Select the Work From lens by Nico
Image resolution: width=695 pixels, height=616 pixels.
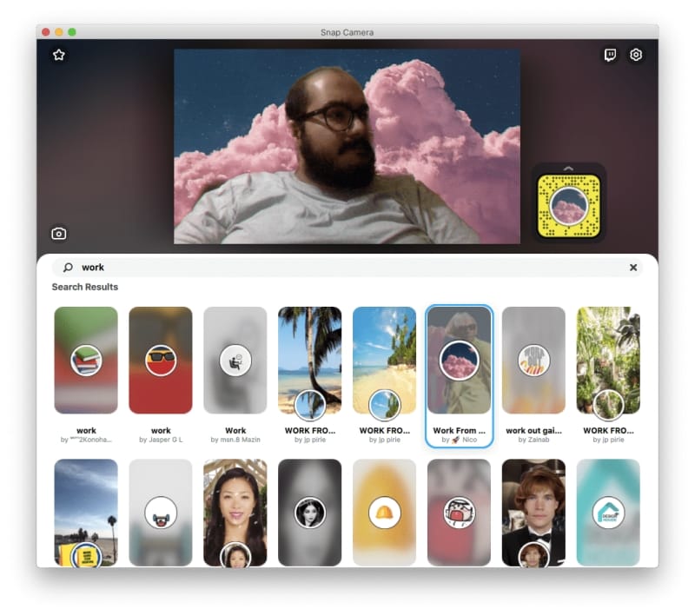pyautogui.click(x=460, y=376)
